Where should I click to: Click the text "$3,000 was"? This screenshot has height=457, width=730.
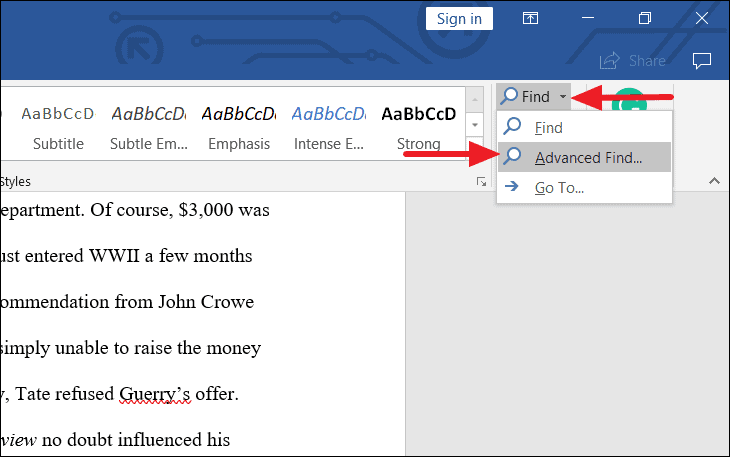[223, 210]
